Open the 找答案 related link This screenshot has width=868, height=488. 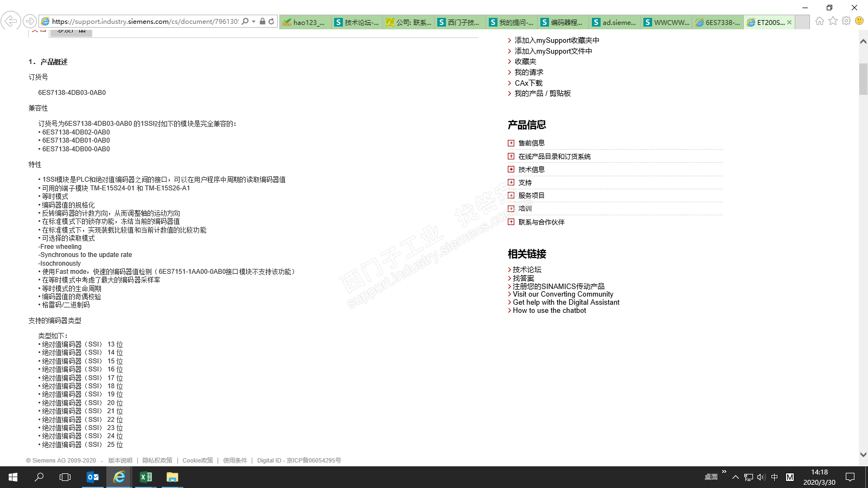point(524,278)
